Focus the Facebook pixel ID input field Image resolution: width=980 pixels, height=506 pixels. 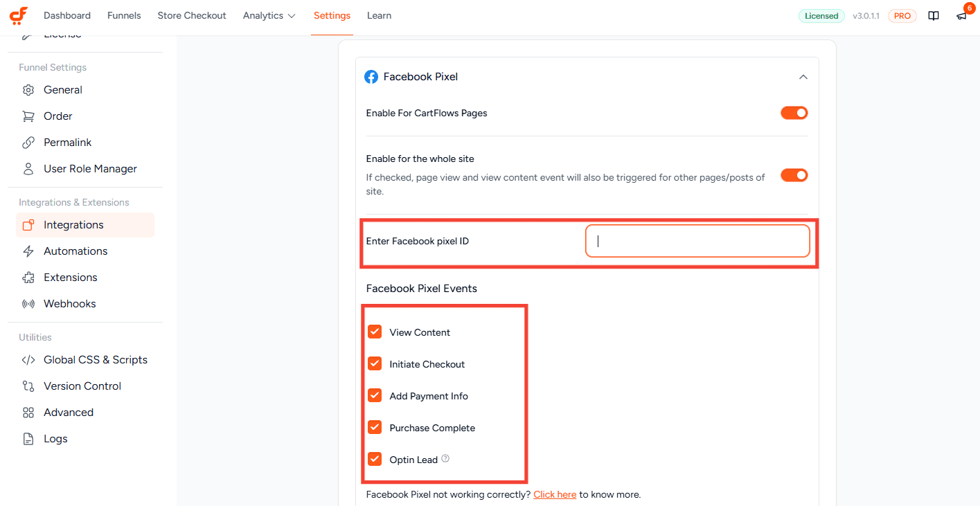(697, 241)
